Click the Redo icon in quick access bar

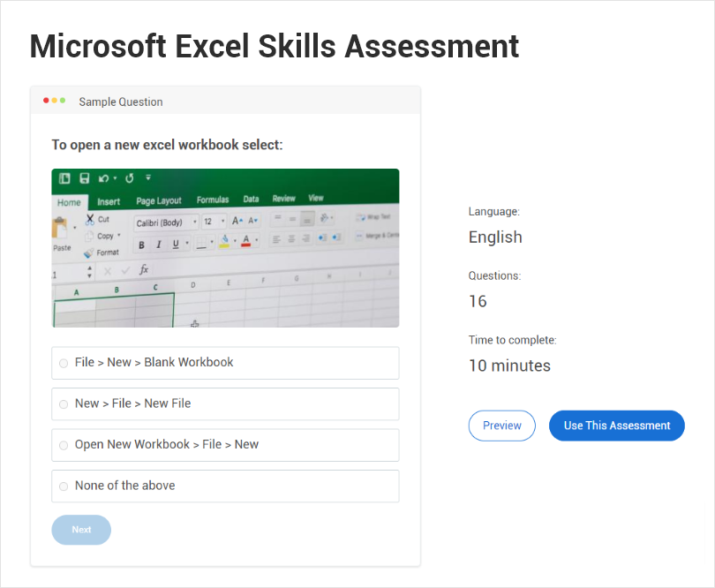[129, 178]
